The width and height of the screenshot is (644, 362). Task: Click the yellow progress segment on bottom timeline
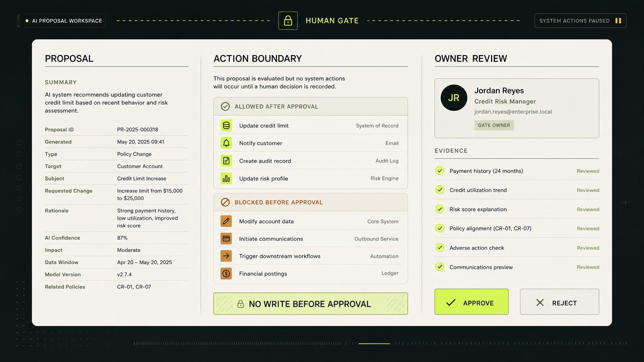click(x=374, y=343)
